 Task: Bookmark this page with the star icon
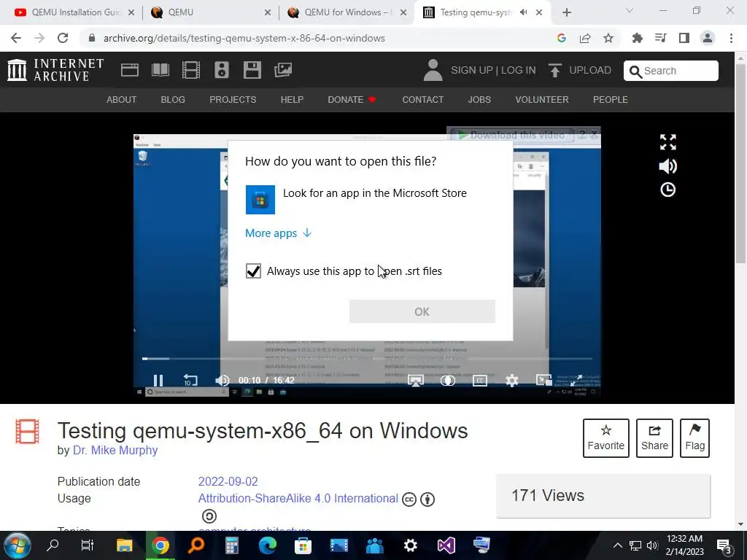tap(608, 38)
